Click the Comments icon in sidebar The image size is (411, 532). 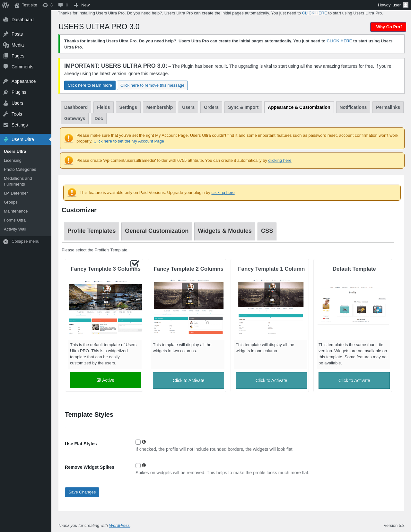point(6,67)
